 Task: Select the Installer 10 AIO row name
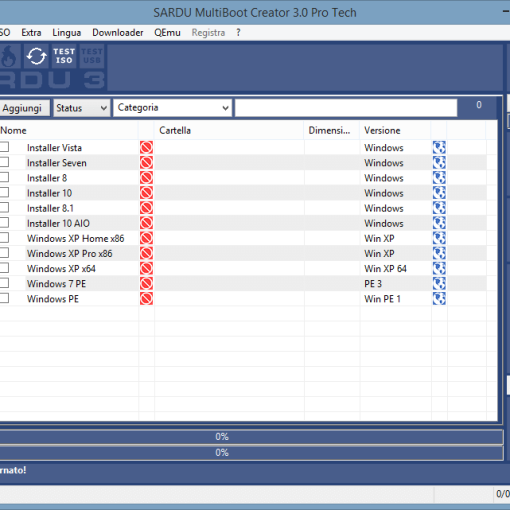(58, 223)
